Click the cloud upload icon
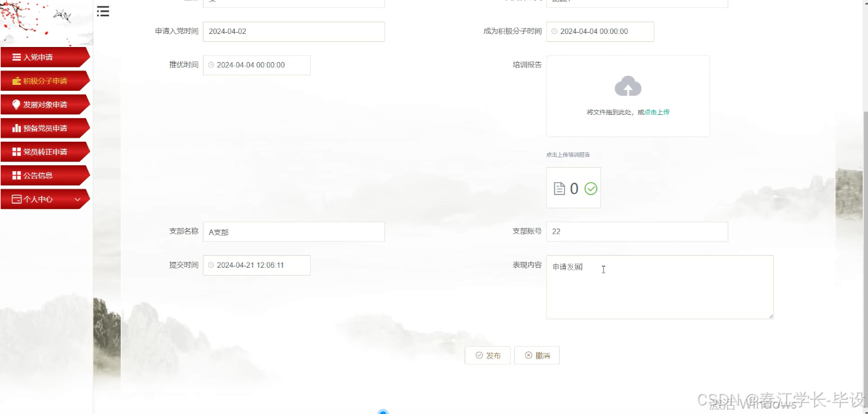The width and height of the screenshot is (868, 414). [x=628, y=86]
